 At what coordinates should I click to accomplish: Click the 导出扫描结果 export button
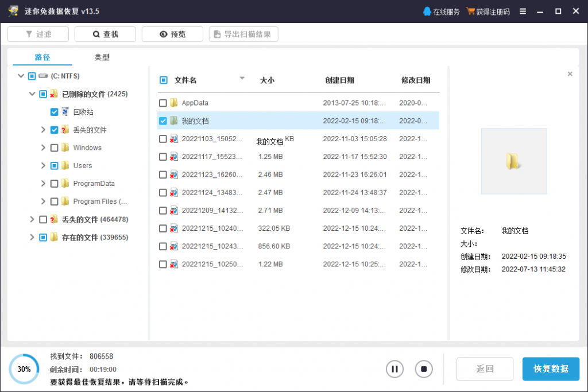point(243,34)
